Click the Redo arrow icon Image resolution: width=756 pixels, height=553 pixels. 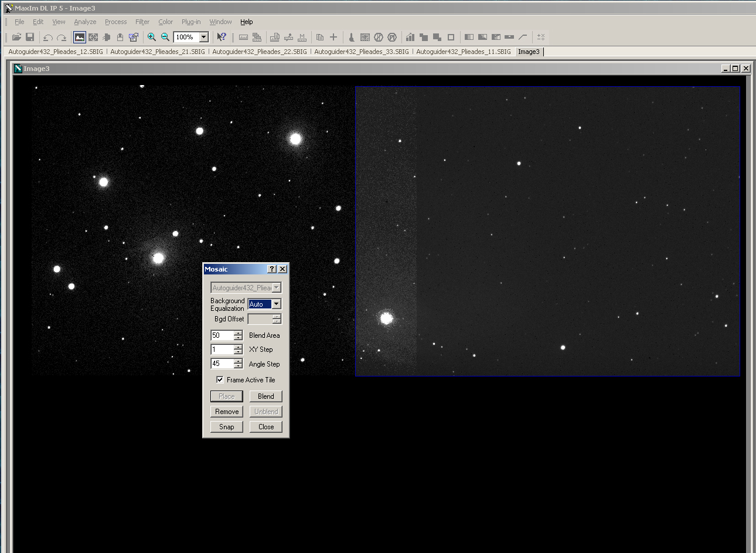pyautogui.click(x=62, y=37)
